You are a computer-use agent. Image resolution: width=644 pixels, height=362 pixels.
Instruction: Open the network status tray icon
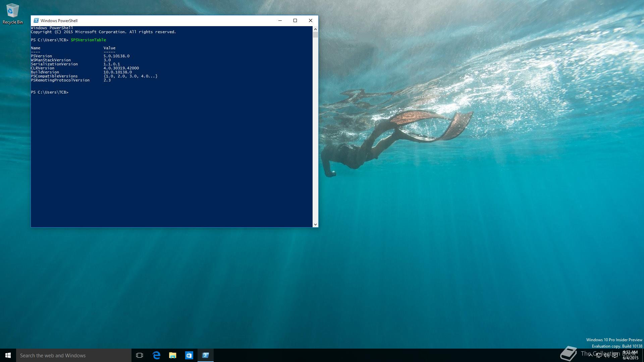tap(599, 355)
